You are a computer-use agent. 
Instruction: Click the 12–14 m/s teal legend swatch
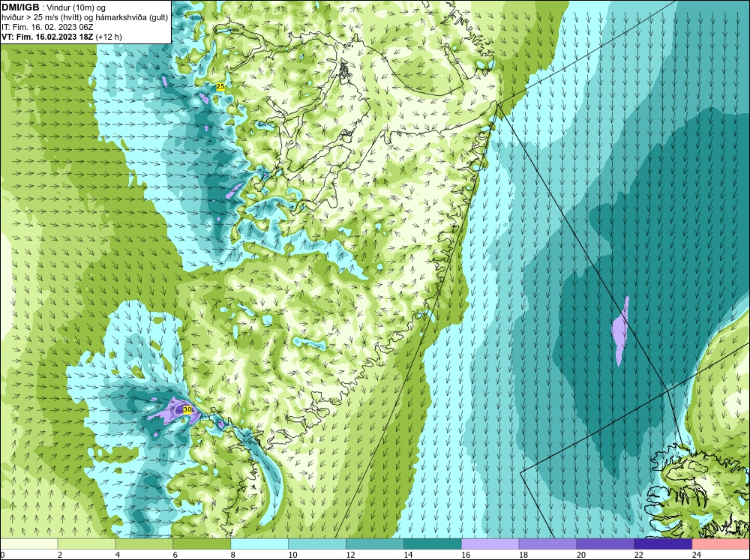pyautogui.click(x=374, y=544)
